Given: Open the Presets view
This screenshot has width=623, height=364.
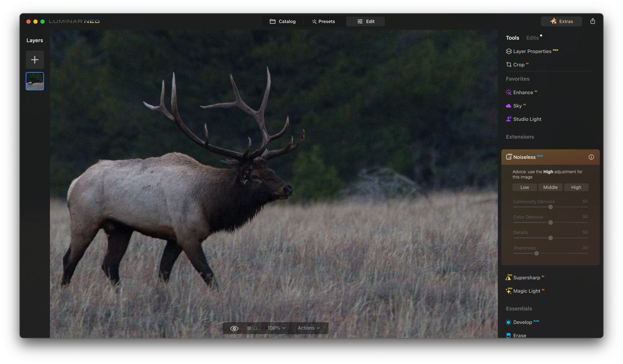Looking at the screenshot, I should tap(323, 21).
